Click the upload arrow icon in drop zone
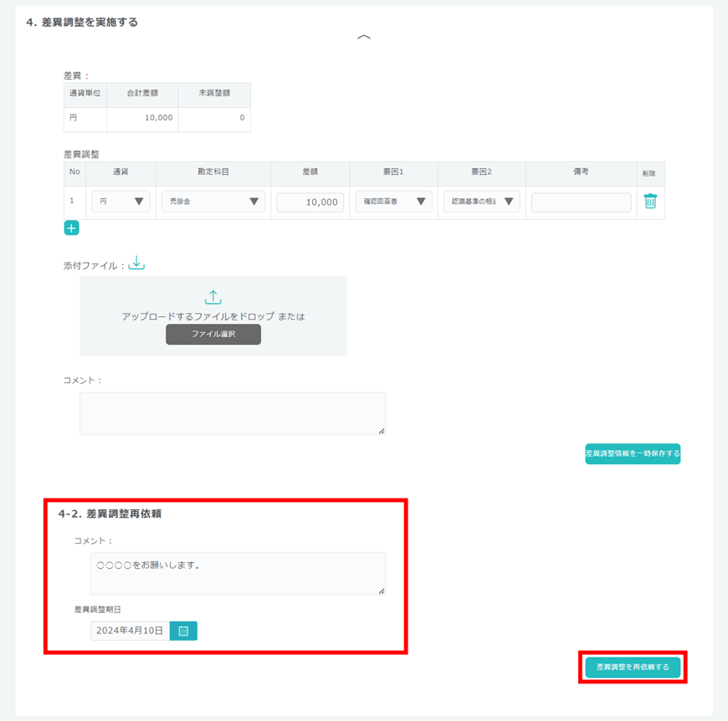The image size is (728, 721). point(213,298)
